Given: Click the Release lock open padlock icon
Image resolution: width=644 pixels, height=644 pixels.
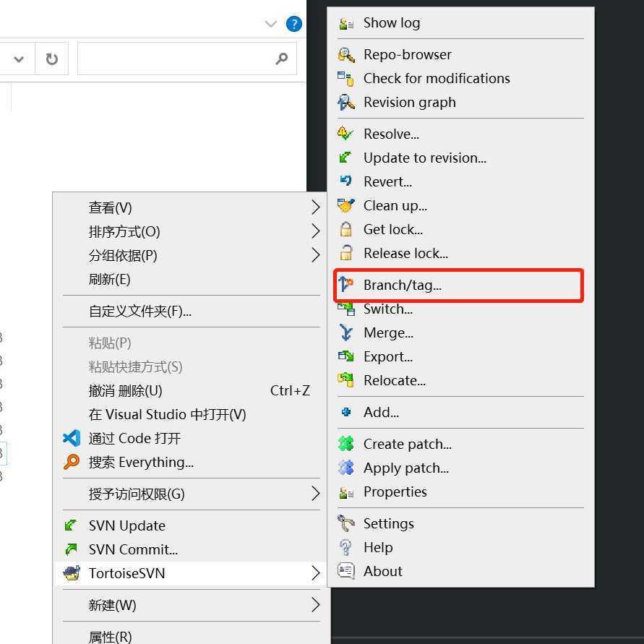Looking at the screenshot, I should click(x=345, y=252).
